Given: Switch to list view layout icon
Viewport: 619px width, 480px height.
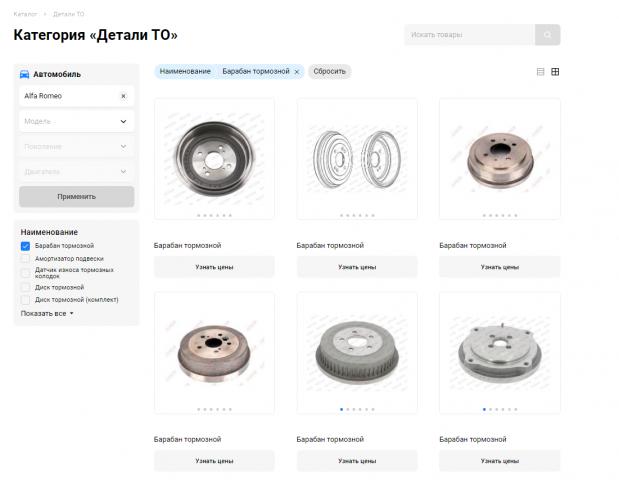Looking at the screenshot, I should (x=541, y=72).
